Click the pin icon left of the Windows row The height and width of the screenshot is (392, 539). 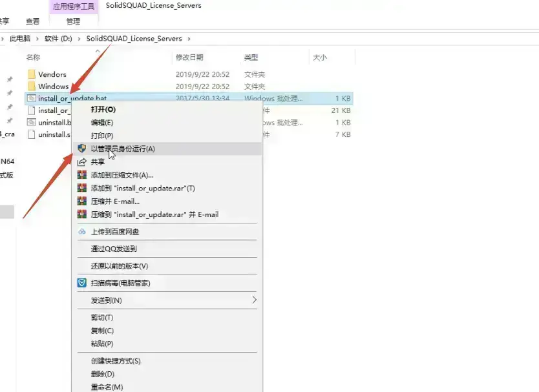10,93
